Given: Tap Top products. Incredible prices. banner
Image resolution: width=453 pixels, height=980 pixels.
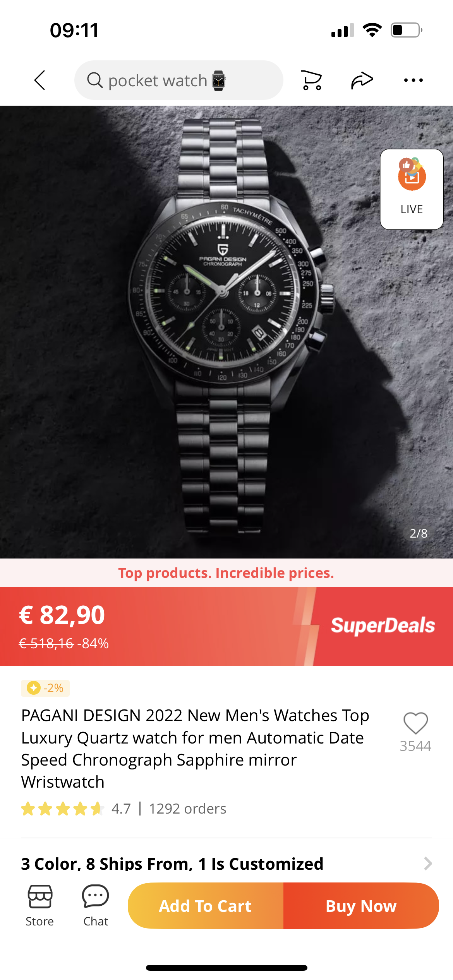Looking at the screenshot, I should click(x=226, y=573).
